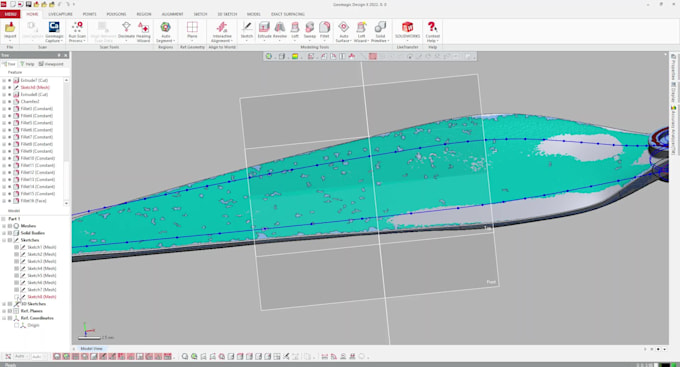Viewport: 680px width, 367px height.
Task: Expand the Solid Bodies node
Action: (4, 233)
